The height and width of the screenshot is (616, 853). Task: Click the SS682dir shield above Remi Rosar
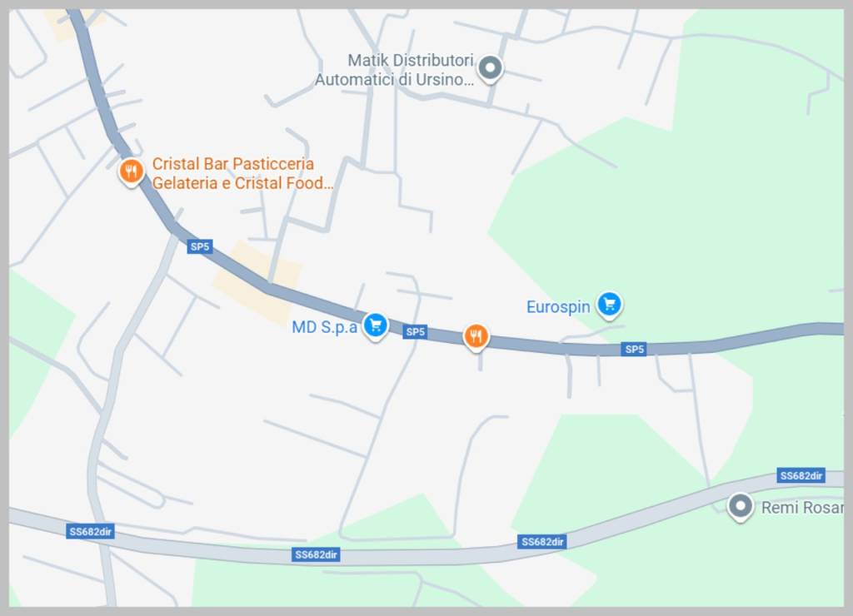801,475
